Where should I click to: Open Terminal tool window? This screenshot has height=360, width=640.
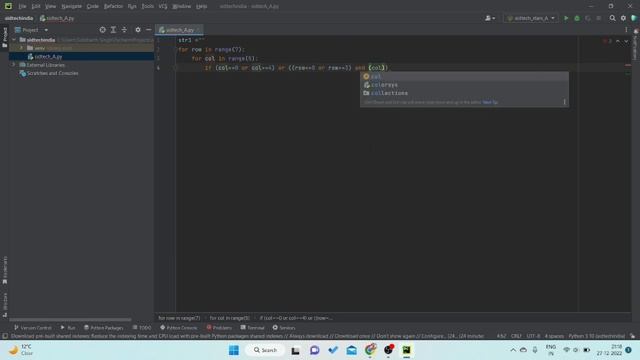point(253,328)
